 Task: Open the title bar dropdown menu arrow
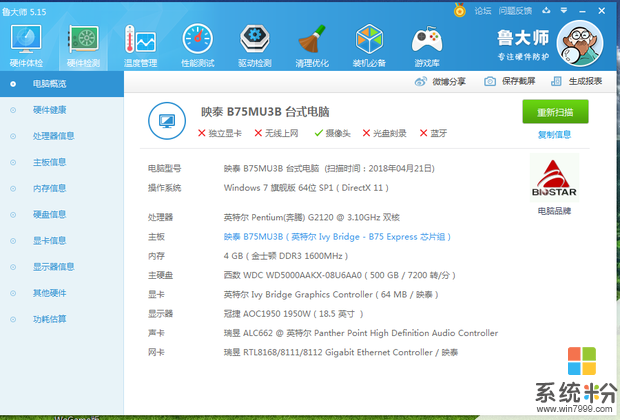[564, 11]
